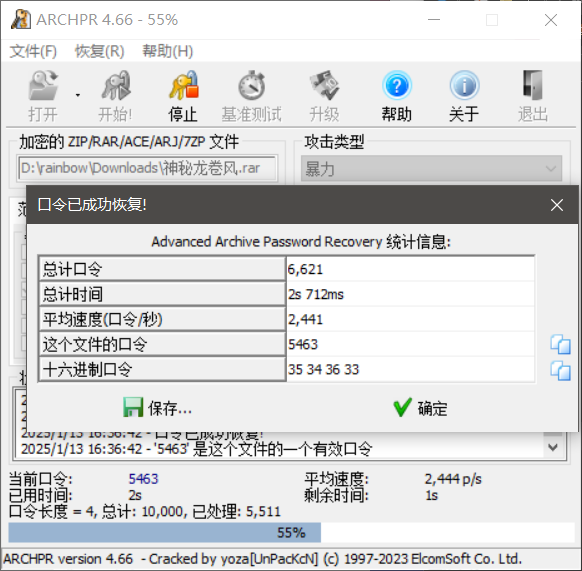This screenshot has height=571, width=582.
Task: Click the Start (开始!) toolbar icon
Action: (116, 86)
